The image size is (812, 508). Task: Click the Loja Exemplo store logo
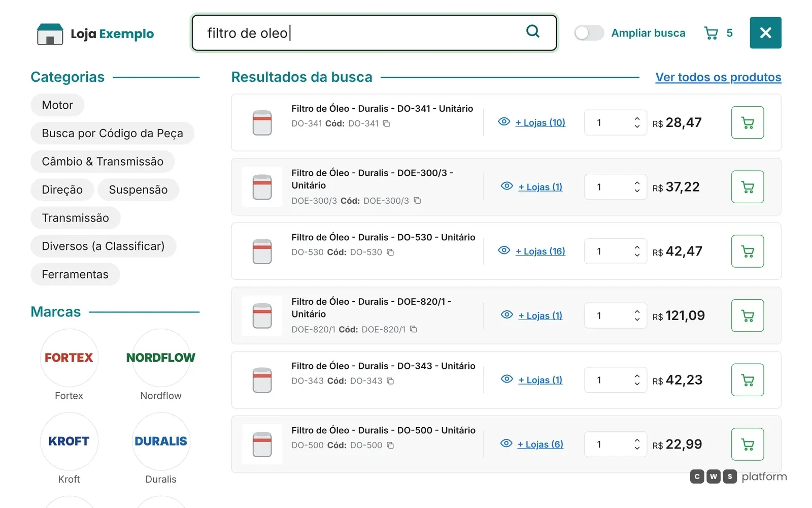pos(95,34)
